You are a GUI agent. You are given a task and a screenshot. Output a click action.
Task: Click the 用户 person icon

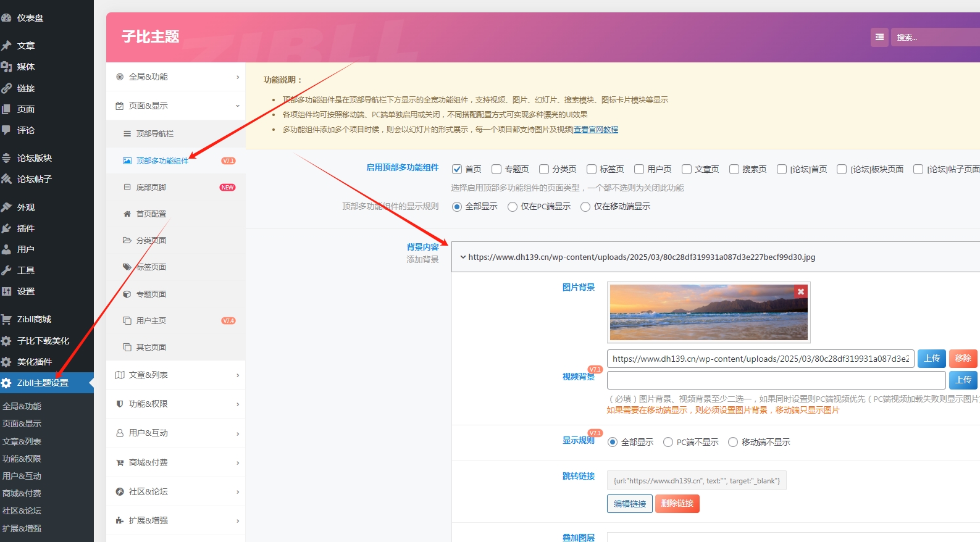click(x=6, y=249)
